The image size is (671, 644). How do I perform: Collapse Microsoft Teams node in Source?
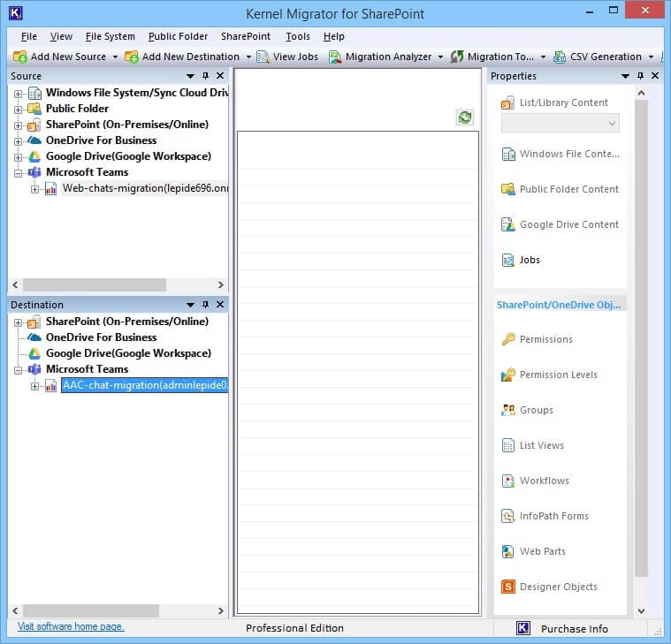[18, 173]
